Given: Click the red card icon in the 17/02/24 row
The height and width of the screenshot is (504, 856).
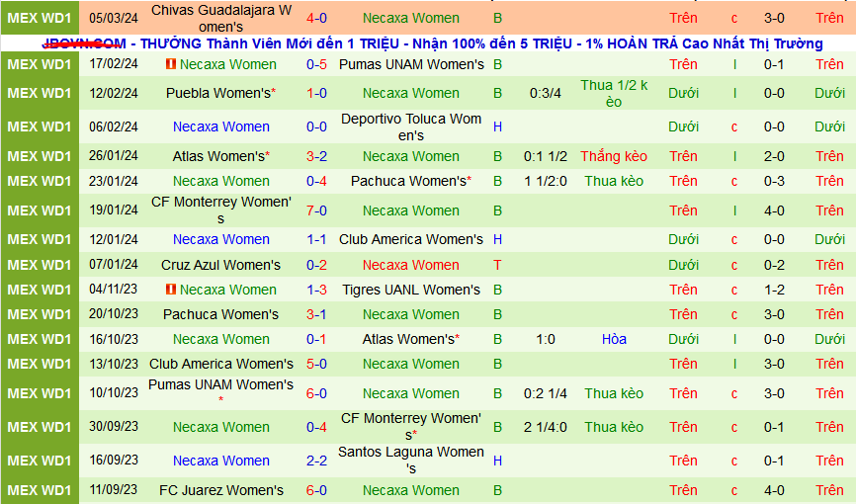Looking at the screenshot, I should click(x=170, y=64).
